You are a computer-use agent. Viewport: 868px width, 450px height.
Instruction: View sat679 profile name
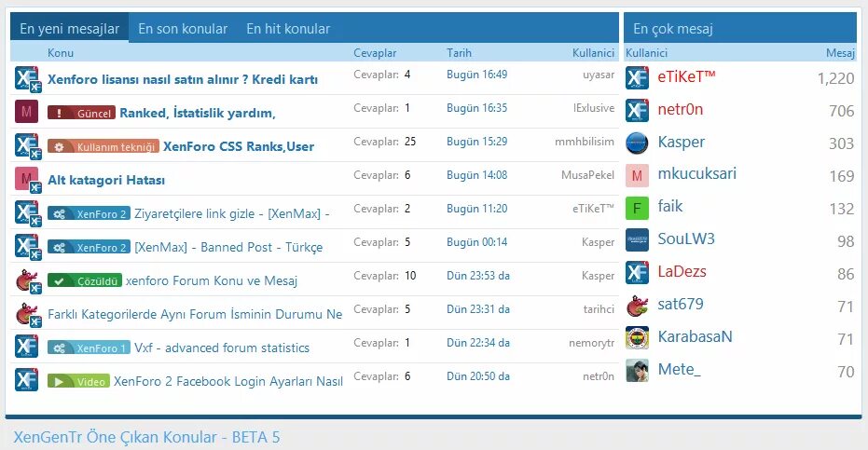(681, 304)
